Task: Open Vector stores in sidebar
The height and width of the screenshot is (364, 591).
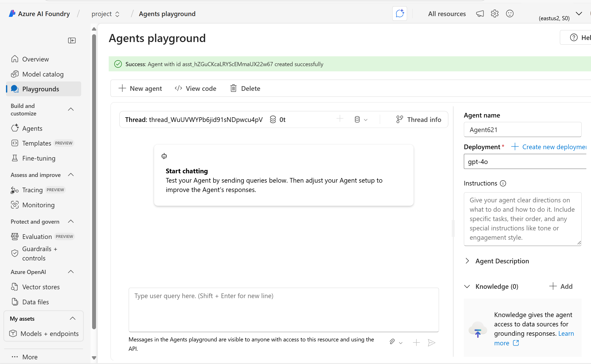Action: pyautogui.click(x=41, y=287)
